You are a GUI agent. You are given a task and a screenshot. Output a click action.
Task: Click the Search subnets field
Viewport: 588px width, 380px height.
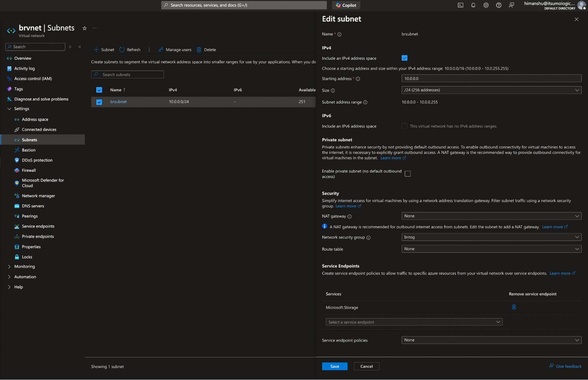pos(127,74)
